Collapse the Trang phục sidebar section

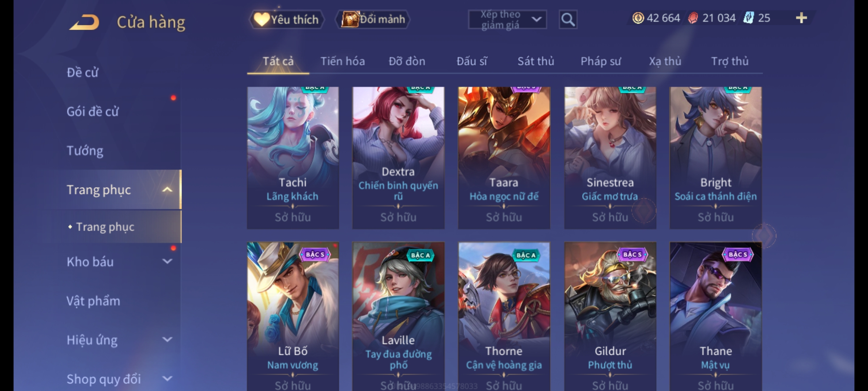tap(167, 190)
